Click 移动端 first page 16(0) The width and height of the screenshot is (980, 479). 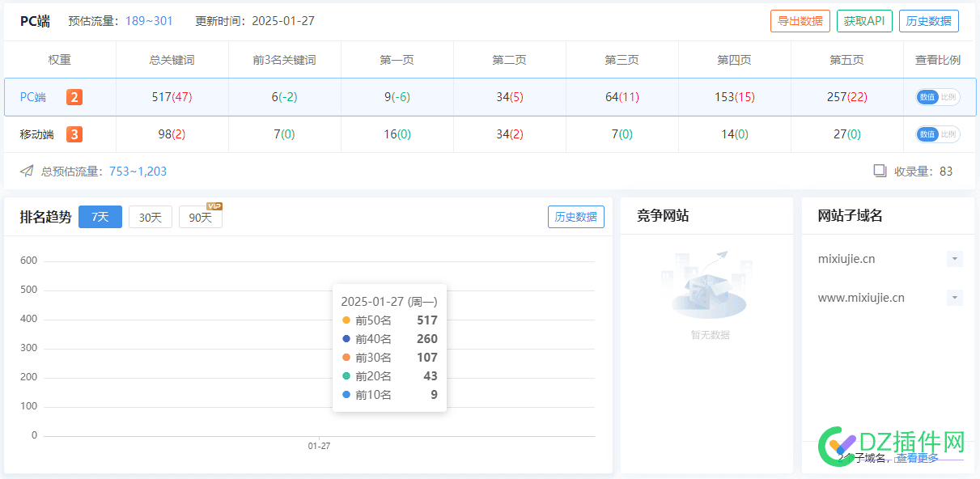click(x=397, y=134)
